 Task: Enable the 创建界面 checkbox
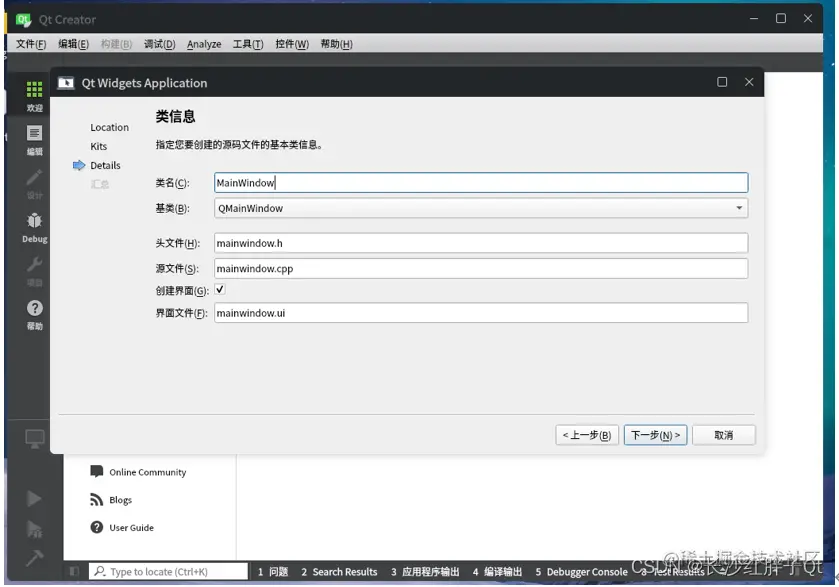[218, 291]
